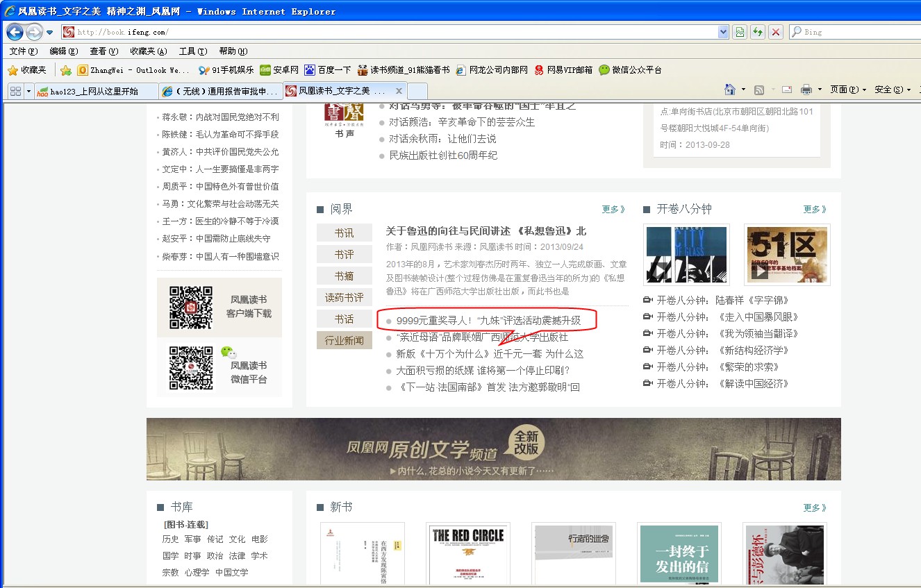
Task: Click the 收藏夹 star favorites button
Action: (x=27, y=70)
